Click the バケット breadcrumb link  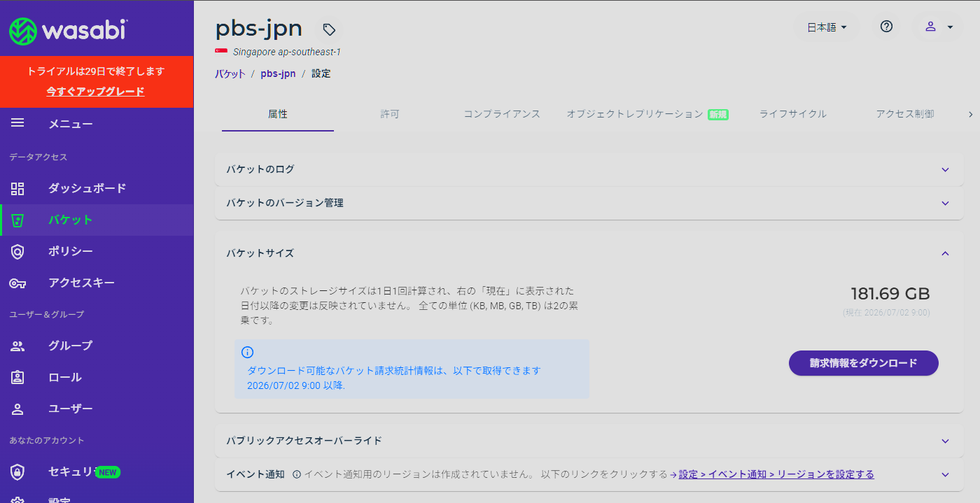[x=230, y=73]
